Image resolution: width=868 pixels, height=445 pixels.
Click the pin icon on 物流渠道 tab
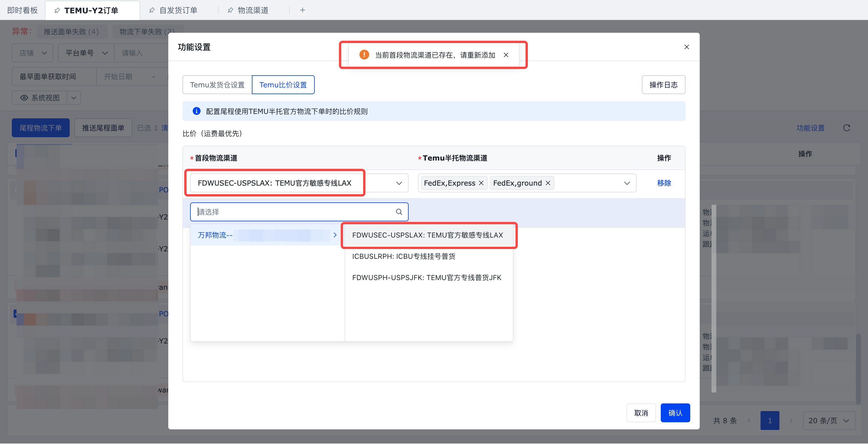[231, 10]
